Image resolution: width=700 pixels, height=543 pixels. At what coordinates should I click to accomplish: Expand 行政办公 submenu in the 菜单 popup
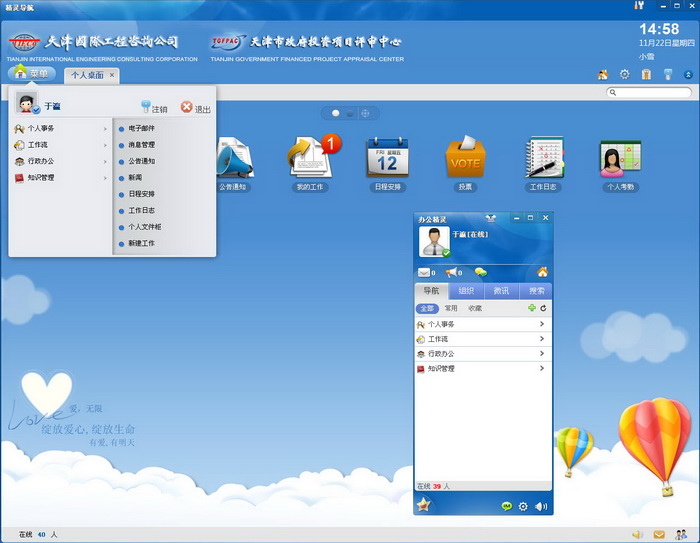click(60, 161)
